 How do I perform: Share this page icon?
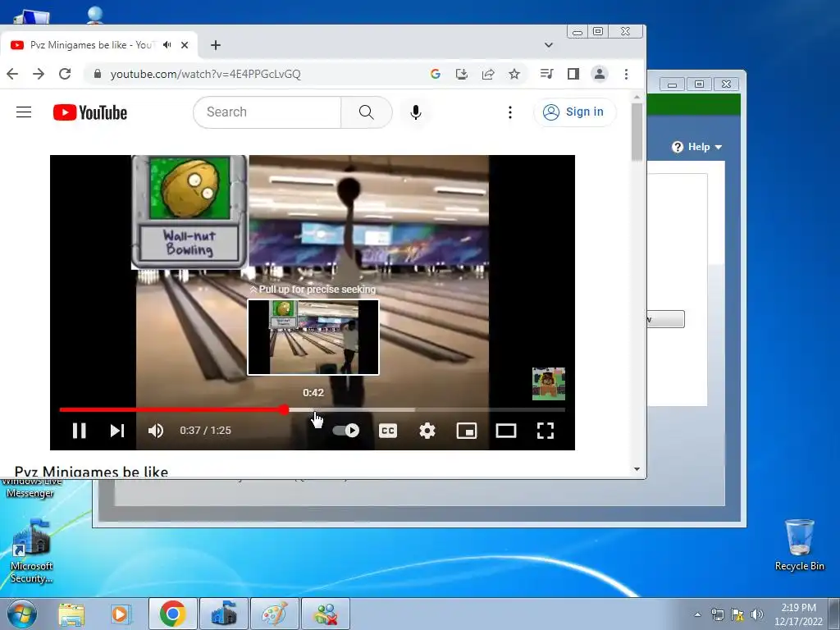coord(488,74)
